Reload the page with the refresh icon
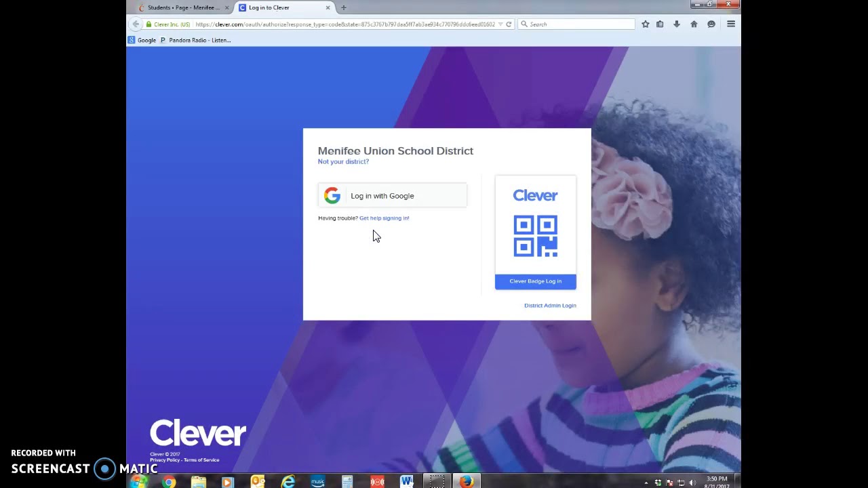 [509, 24]
